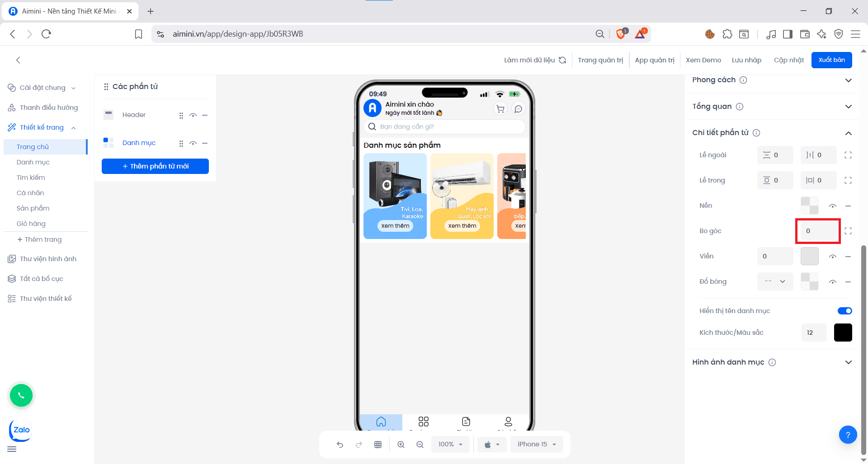Click the black text color swatch
This screenshot has width=868, height=464.
coord(843,333)
